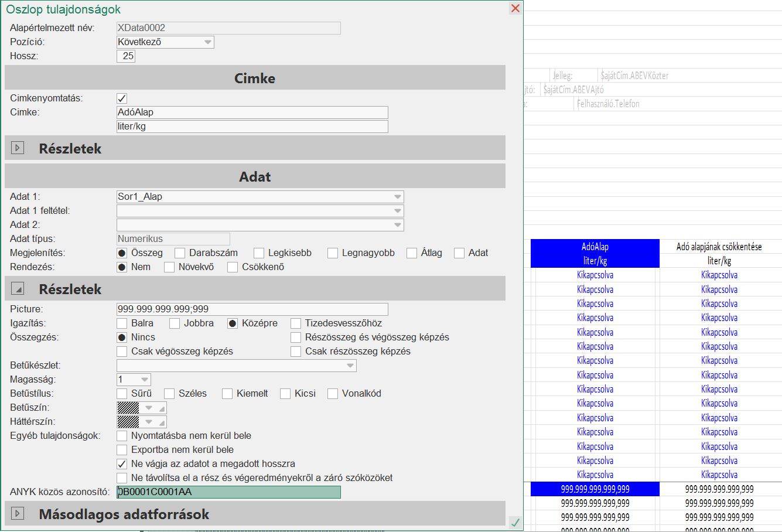This screenshot has height=532, width=782.
Task: Click the green checkmark confirm icon
Action: [515, 522]
